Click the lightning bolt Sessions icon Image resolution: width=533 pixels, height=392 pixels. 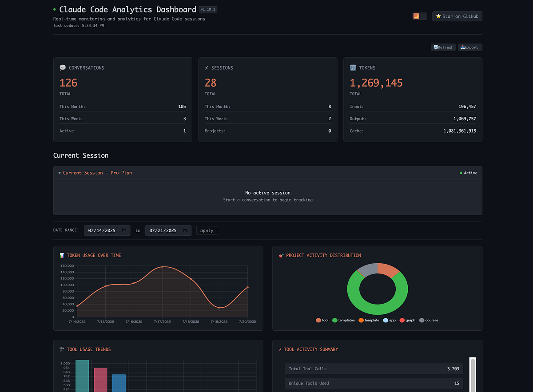click(x=207, y=68)
